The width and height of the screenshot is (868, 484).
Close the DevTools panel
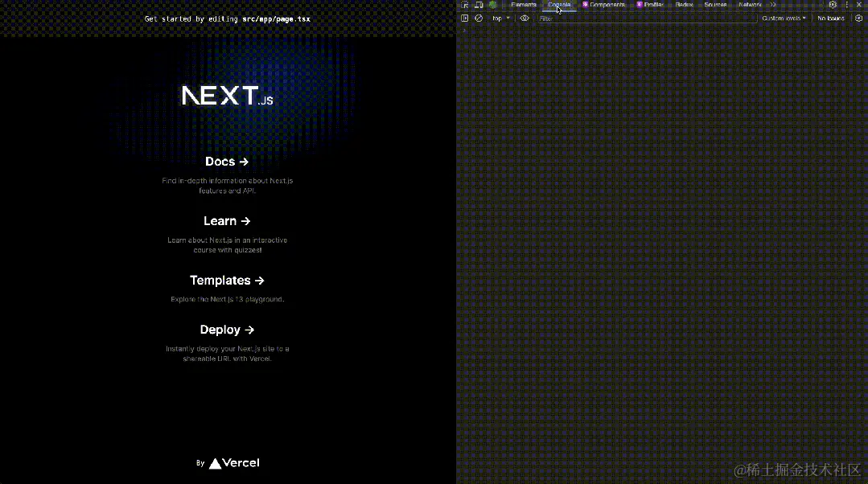point(859,5)
